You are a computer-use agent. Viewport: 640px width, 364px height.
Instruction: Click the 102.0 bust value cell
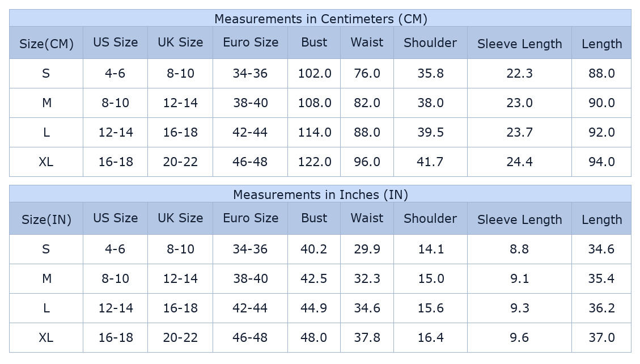315,74
